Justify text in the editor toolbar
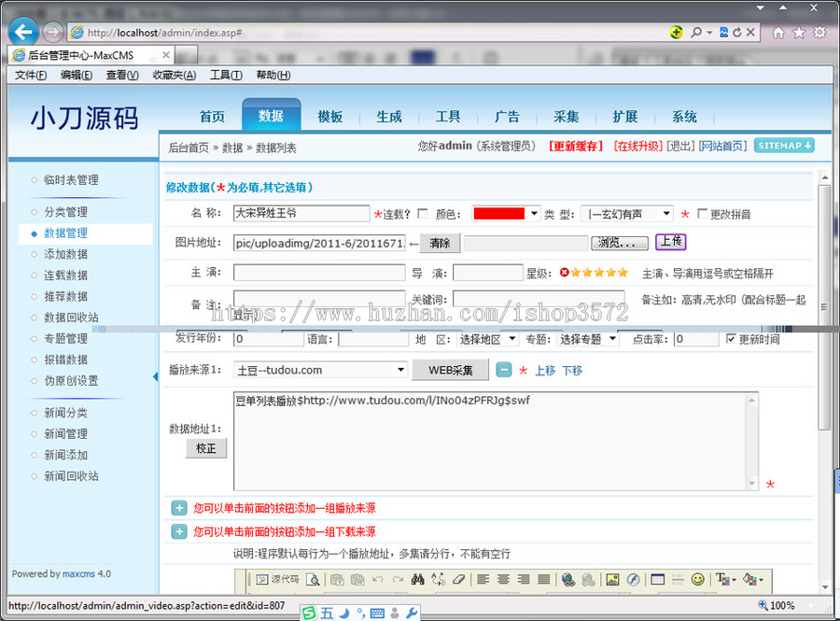The image size is (840, 621). pos(544,579)
